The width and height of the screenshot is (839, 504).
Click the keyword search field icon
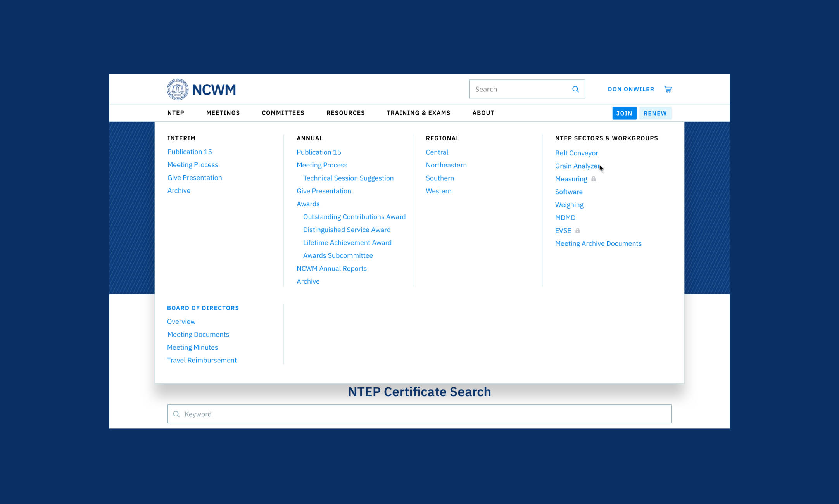[177, 414]
